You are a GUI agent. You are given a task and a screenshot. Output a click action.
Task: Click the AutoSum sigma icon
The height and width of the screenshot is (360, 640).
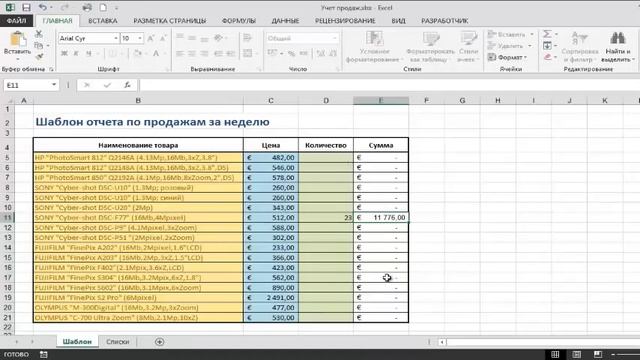(547, 34)
